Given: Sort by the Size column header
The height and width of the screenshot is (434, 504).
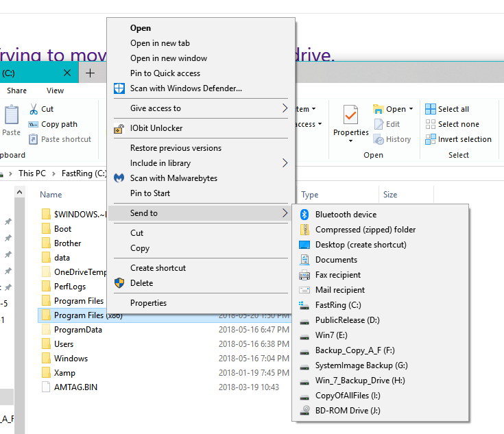Looking at the screenshot, I should [x=390, y=195].
